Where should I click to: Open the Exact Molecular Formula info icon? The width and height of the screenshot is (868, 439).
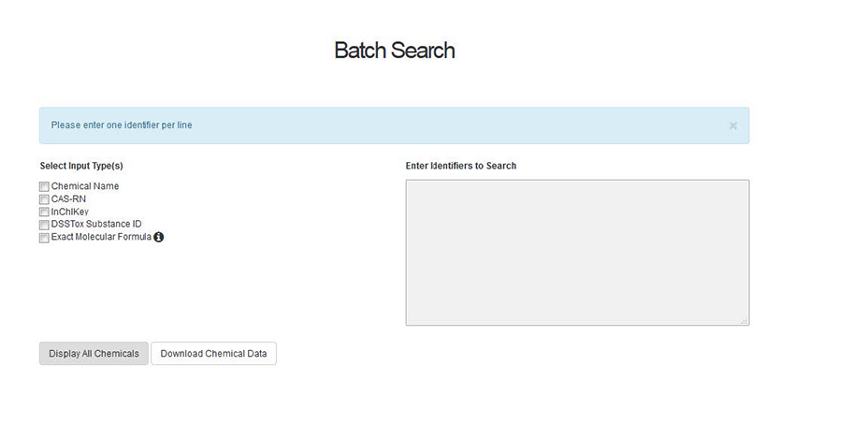tap(159, 237)
